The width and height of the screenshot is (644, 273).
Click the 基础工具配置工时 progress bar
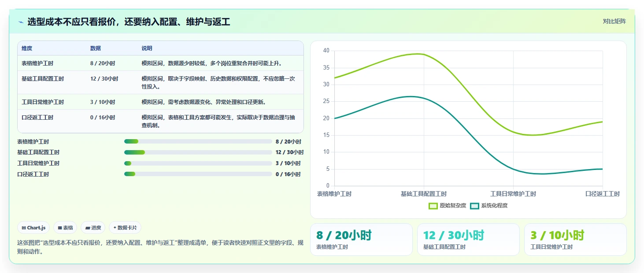198,152
